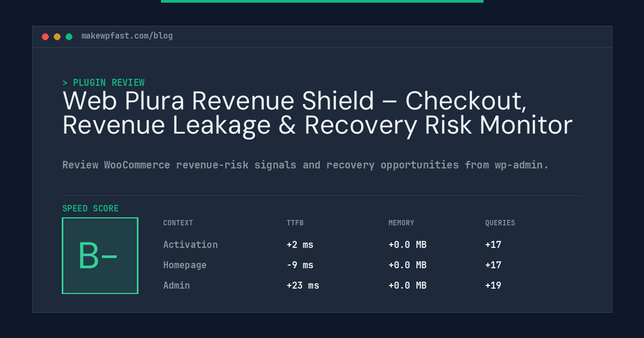
Task: Click the QUERIES column header
Action: [500, 223]
